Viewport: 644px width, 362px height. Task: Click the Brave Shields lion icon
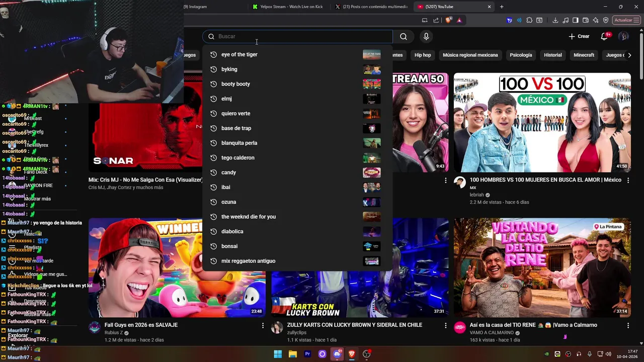[448, 20]
